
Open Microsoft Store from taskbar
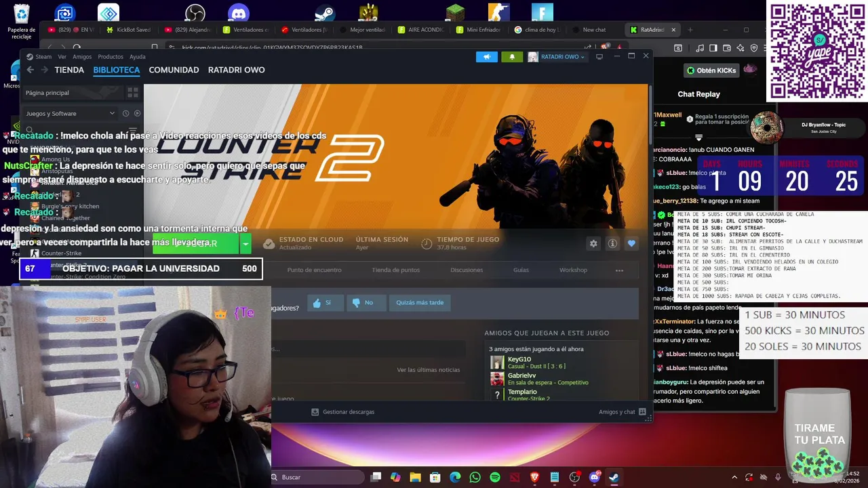(435, 477)
